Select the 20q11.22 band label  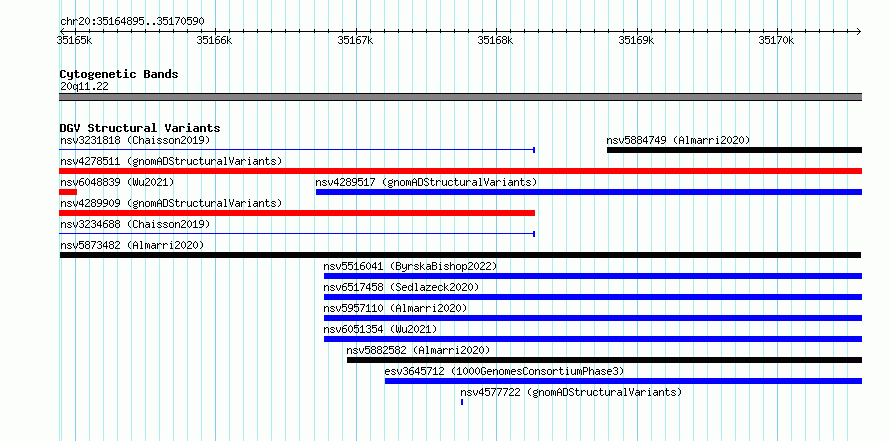84,86
